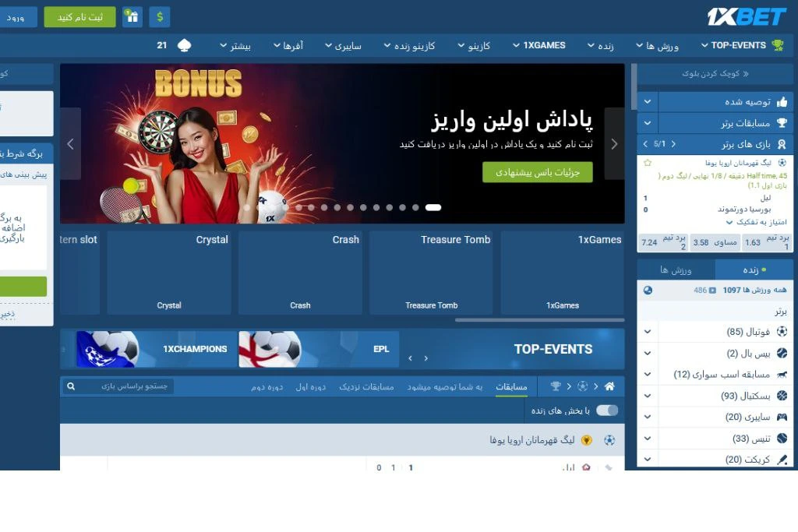The height and width of the screenshot is (532, 798).
Task: Expand the esports (20) category
Action: click(x=648, y=417)
